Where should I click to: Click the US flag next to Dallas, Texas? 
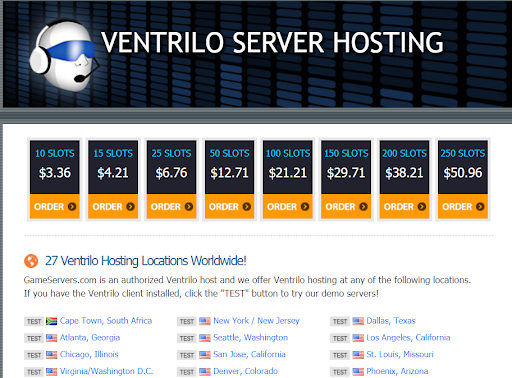click(x=358, y=321)
